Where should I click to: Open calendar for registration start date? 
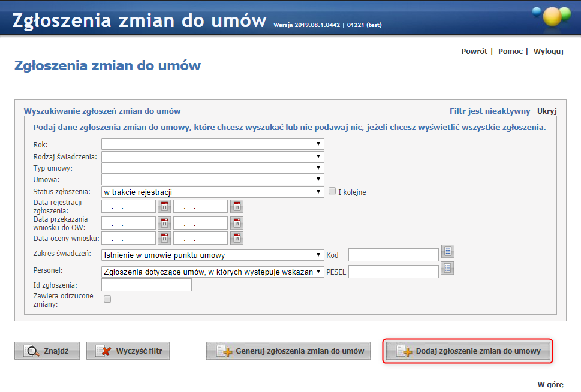pos(164,206)
